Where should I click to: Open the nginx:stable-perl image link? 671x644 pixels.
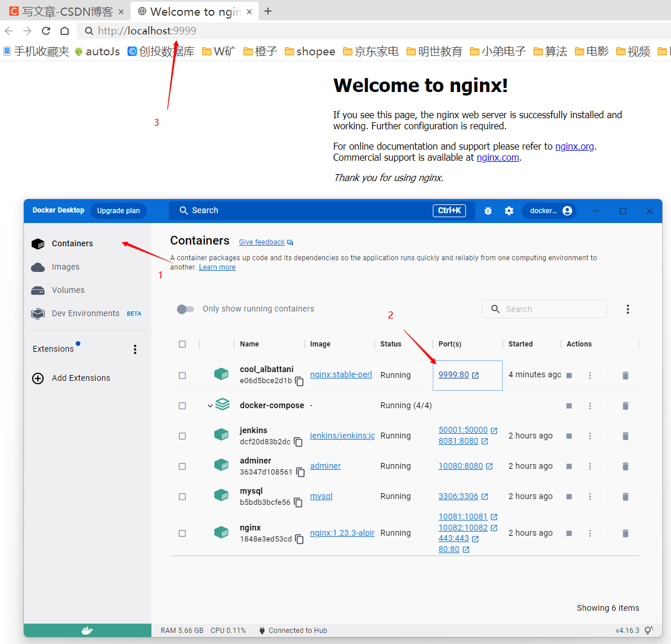(x=341, y=374)
